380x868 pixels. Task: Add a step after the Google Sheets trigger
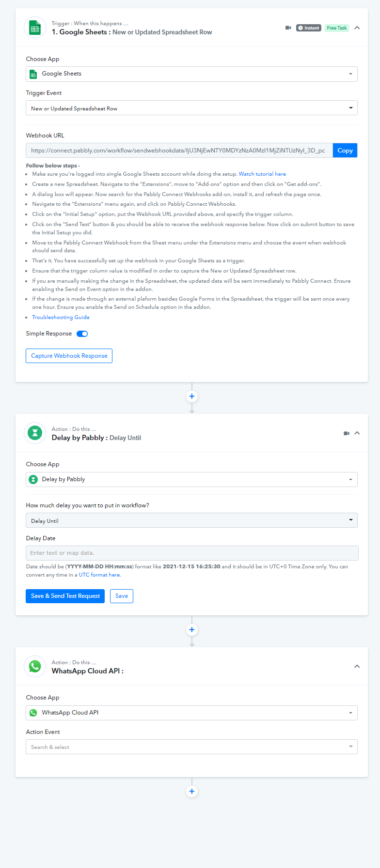192,396
